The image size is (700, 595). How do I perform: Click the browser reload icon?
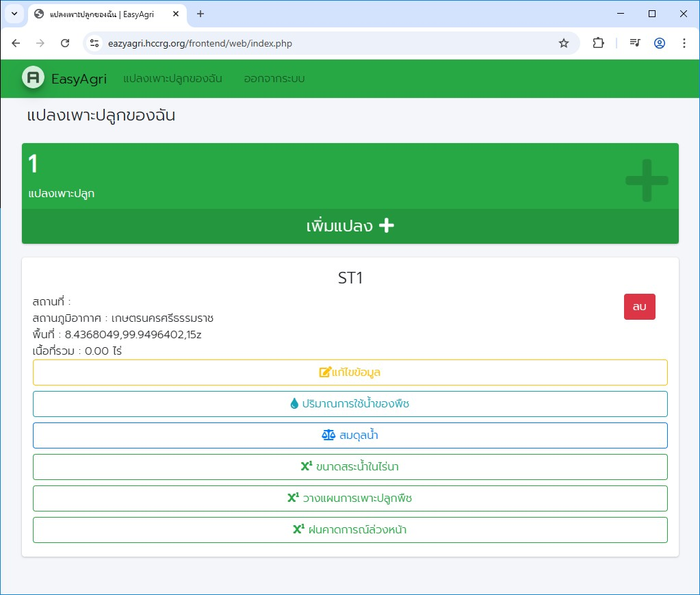65,43
